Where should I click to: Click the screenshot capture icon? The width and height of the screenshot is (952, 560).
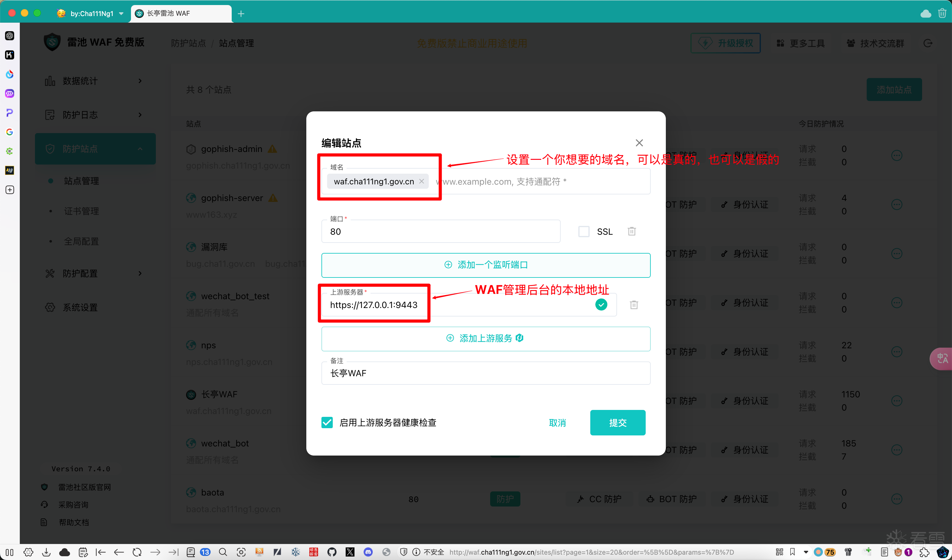tap(241, 552)
